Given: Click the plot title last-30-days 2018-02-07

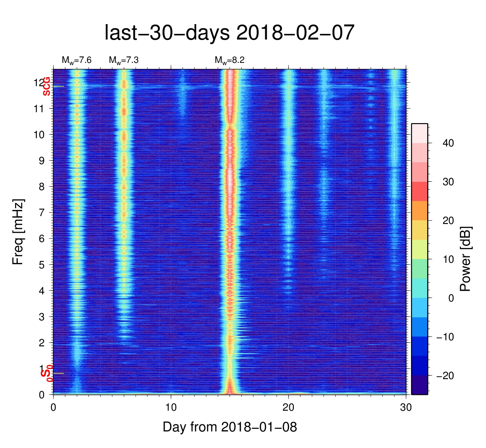Looking at the screenshot, I should coord(229,33).
